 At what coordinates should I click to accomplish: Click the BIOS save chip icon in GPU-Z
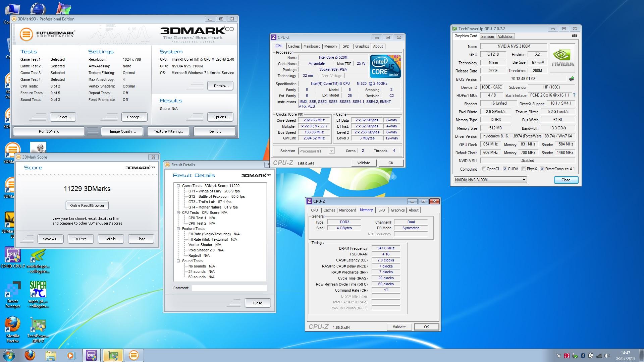coord(572,79)
